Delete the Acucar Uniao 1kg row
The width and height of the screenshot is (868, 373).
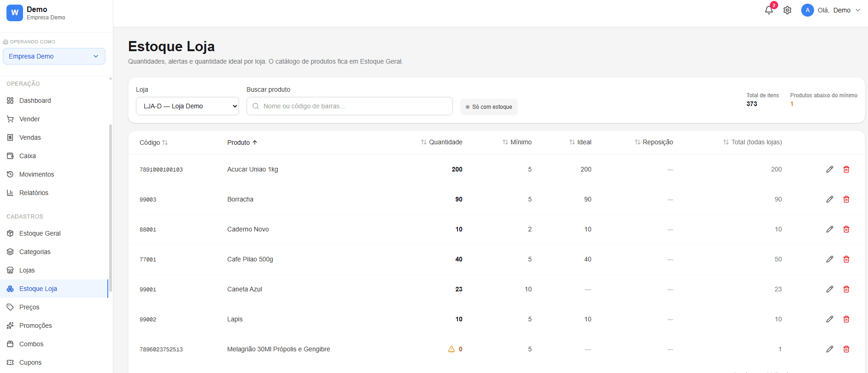pos(846,169)
